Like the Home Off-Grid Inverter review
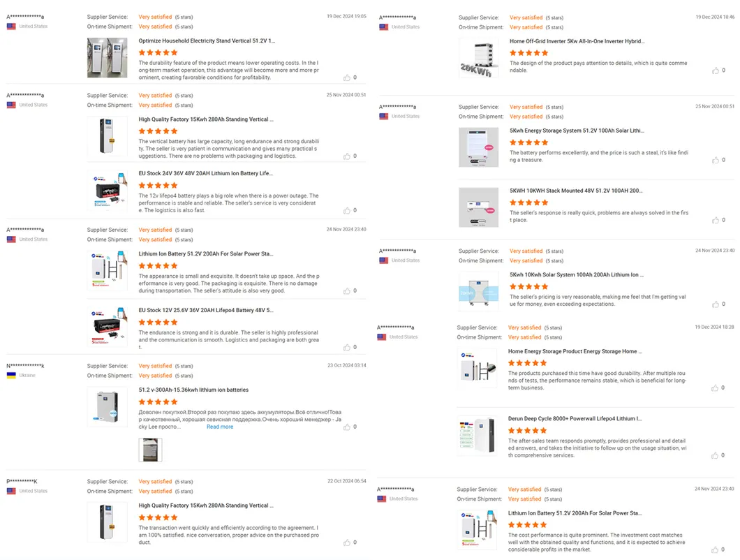This screenshot has width=740, height=560. pos(717,71)
